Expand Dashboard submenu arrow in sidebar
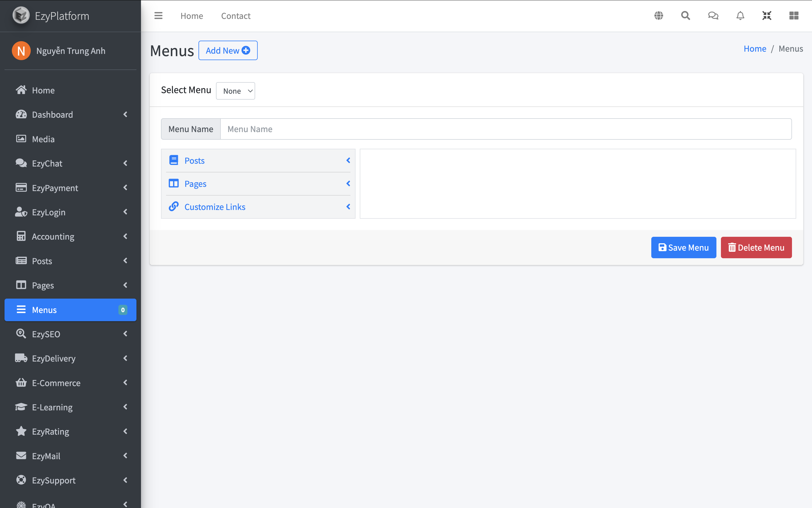This screenshot has width=812, height=508. coord(125,114)
